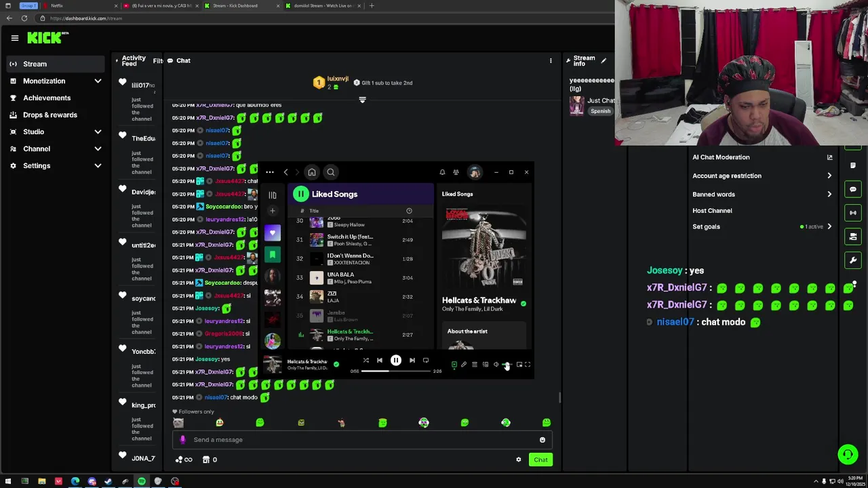The image size is (868, 488).
Task: Toggle shuffle in Spotify player
Action: pyautogui.click(x=366, y=361)
